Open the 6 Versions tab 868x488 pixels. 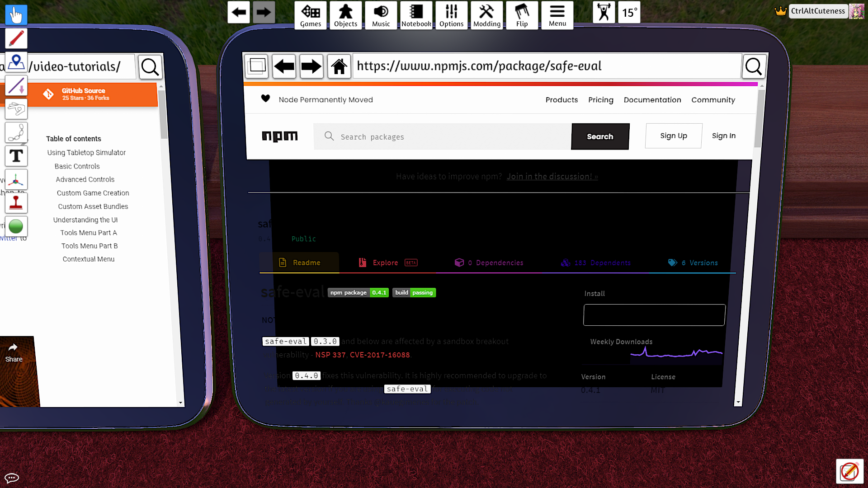(x=693, y=263)
